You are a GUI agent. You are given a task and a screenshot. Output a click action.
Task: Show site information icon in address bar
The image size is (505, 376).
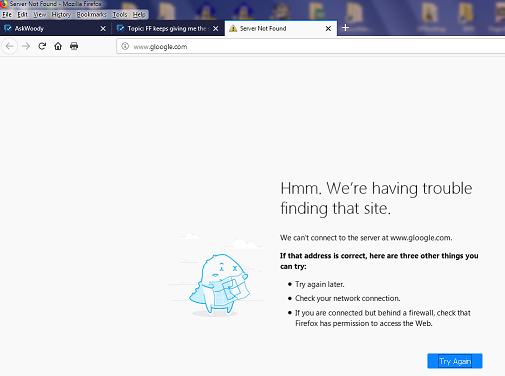[125, 46]
